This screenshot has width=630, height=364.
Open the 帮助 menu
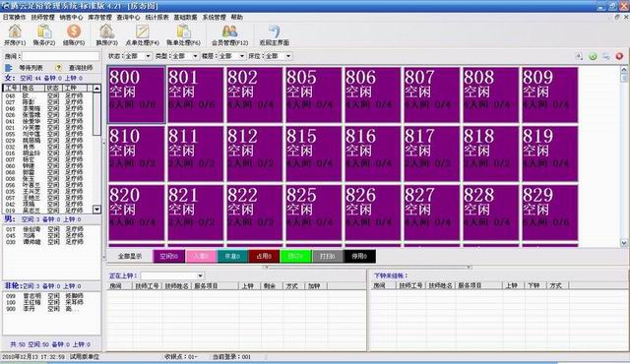coord(237,18)
